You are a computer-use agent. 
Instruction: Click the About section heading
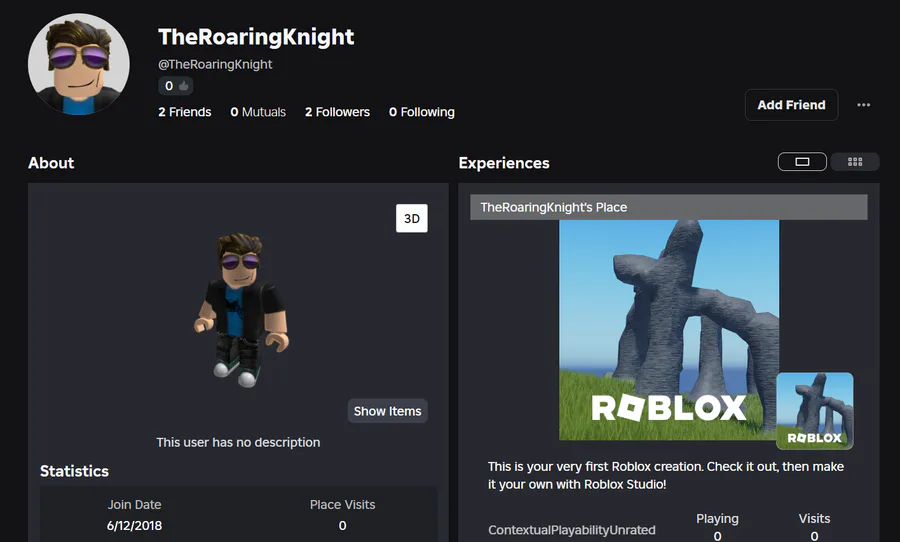(x=51, y=163)
